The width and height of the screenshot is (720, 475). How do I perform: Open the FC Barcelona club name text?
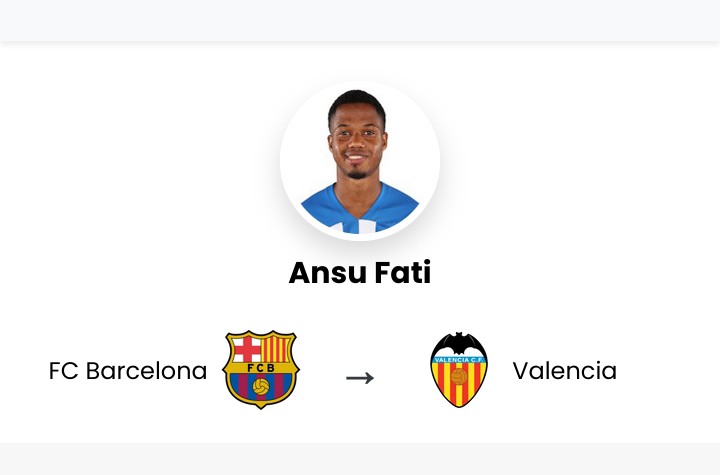[128, 371]
